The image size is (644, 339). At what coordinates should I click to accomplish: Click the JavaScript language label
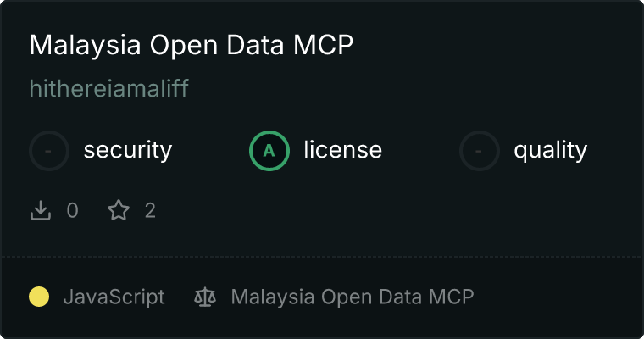pyautogui.click(x=114, y=297)
